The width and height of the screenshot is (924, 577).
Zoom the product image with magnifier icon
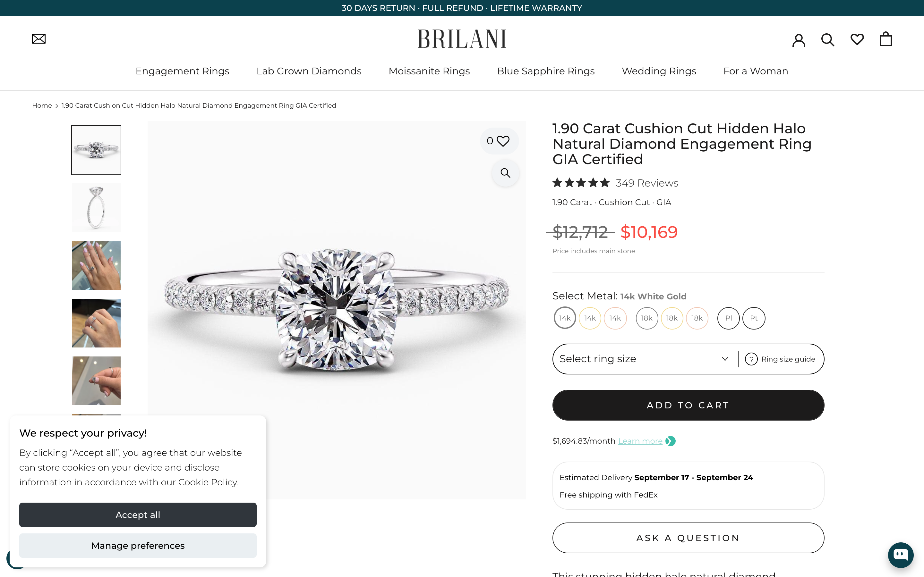tap(505, 173)
